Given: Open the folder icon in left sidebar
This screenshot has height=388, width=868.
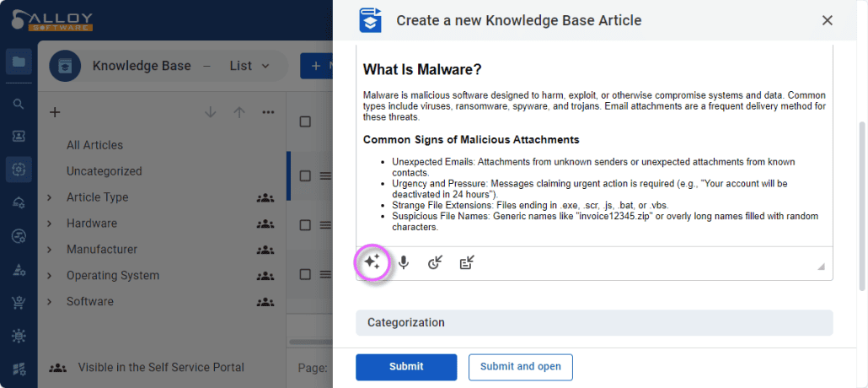Looking at the screenshot, I should [19, 62].
